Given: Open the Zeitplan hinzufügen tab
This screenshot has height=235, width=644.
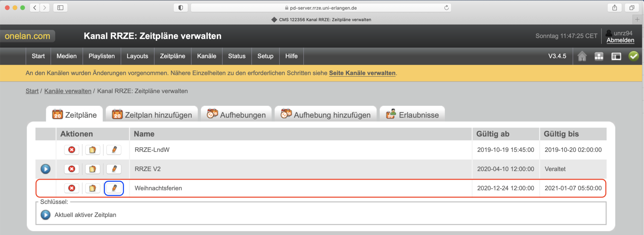Looking at the screenshot, I should tap(152, 115).
